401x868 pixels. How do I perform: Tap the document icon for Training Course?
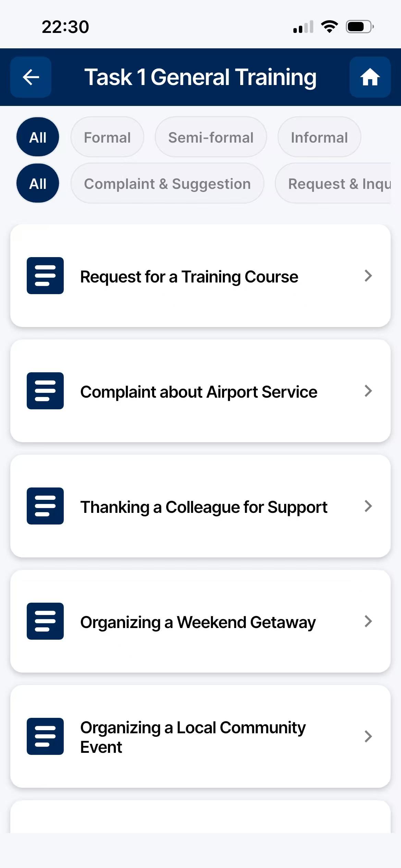point(45,276)
